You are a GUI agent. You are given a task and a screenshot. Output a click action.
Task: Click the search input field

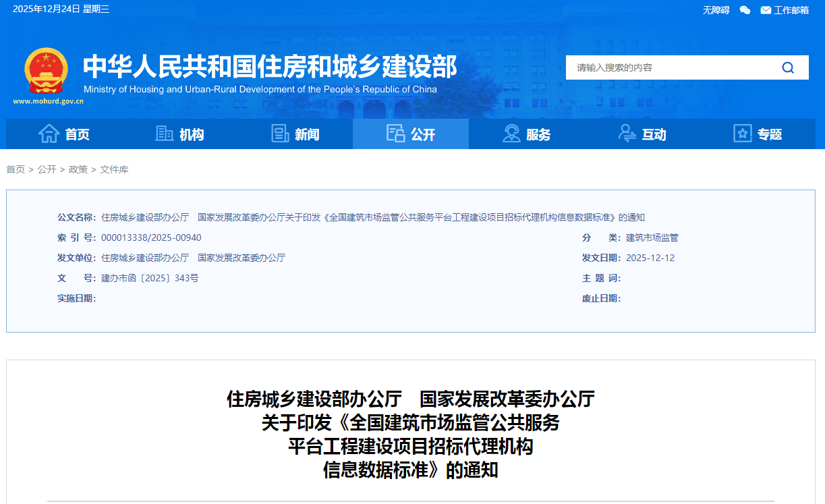click(x=668, y=67)
